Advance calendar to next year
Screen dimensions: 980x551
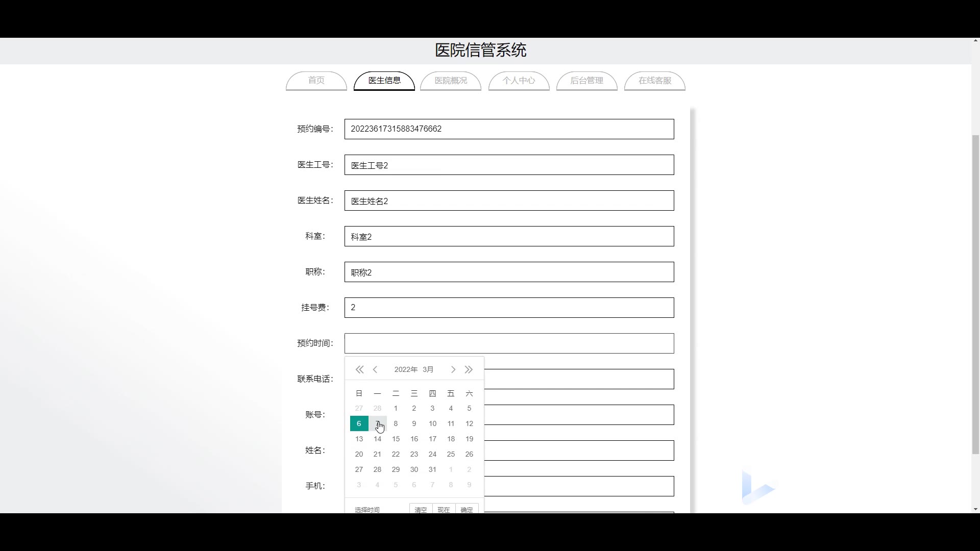pos(469,369)
